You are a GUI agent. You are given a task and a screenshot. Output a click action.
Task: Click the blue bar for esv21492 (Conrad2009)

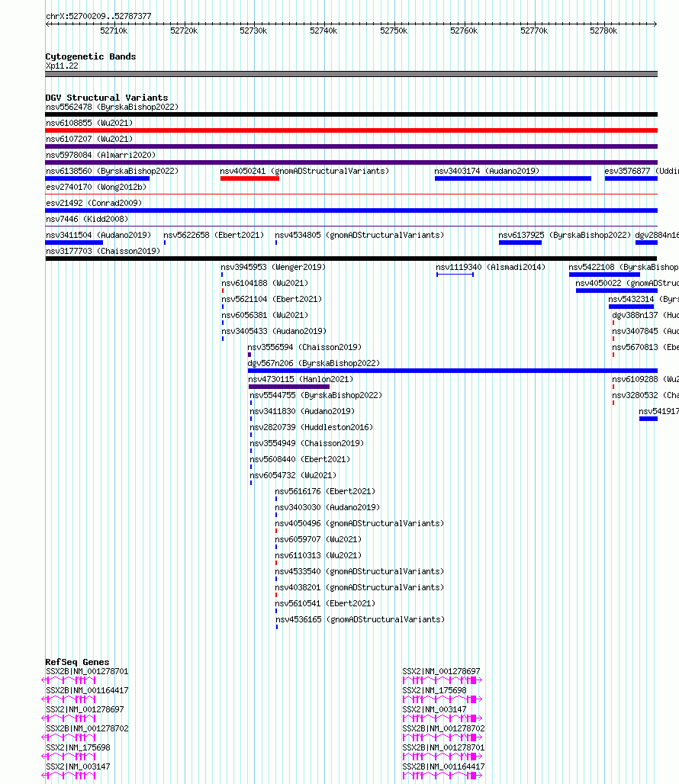coord(351,210)
